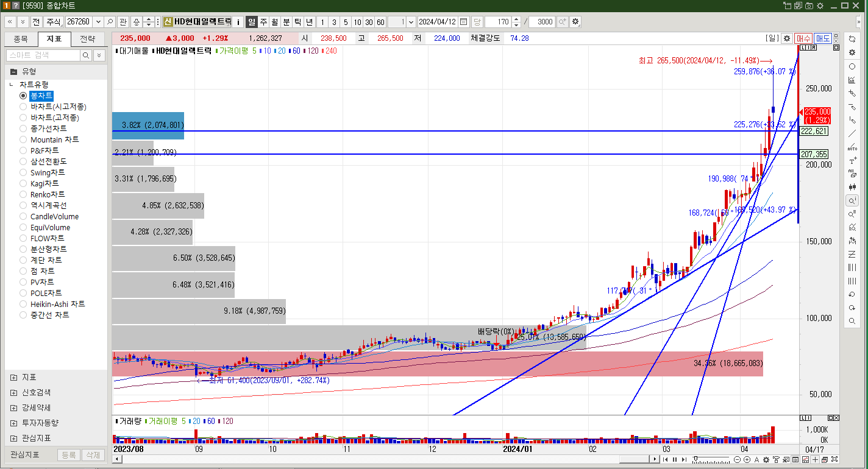
Task: Select the Mountain 차트 radio option
Action: coord(24,139)
